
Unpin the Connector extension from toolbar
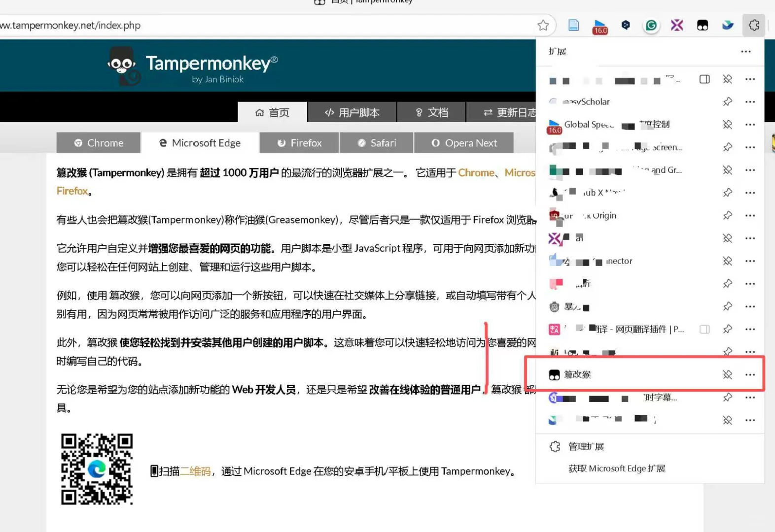[x=727, y=261]
